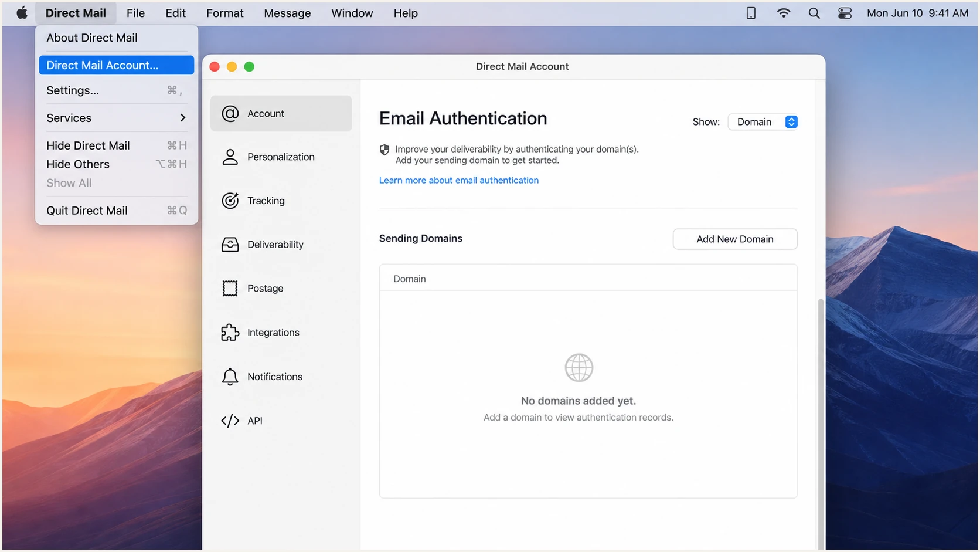Image resolution: width=980 pixels, height=552 pixels.
Task: Switch to the Postage section label
Action: [265, 288]
